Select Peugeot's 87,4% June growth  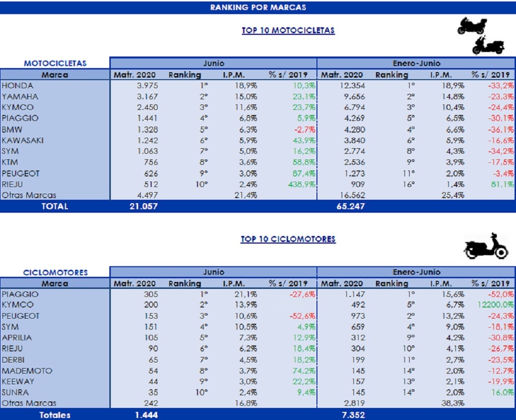click(x=304, y=173)
